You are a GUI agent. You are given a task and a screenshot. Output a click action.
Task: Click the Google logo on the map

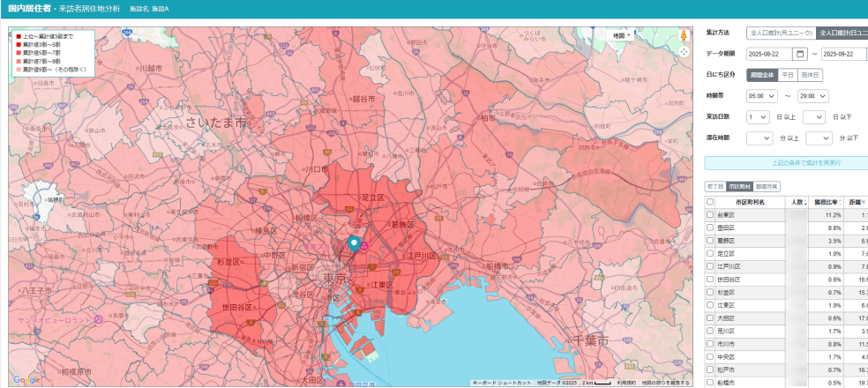[26, 380]
